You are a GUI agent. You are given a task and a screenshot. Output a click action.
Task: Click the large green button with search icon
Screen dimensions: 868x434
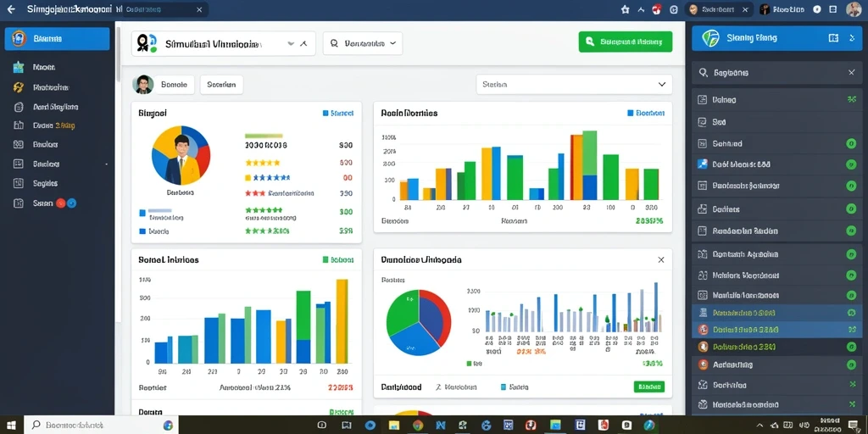pos(625,42)
